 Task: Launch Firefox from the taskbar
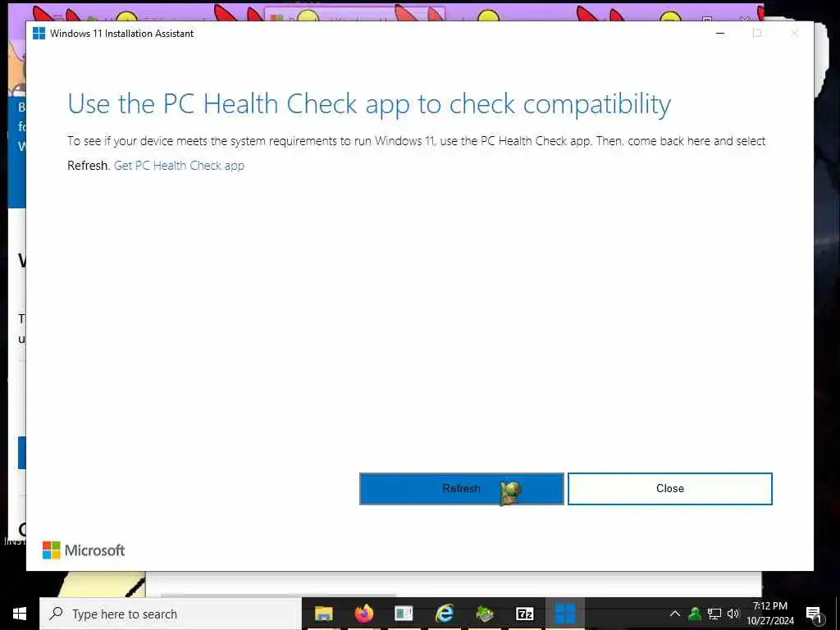coord(363,614)
